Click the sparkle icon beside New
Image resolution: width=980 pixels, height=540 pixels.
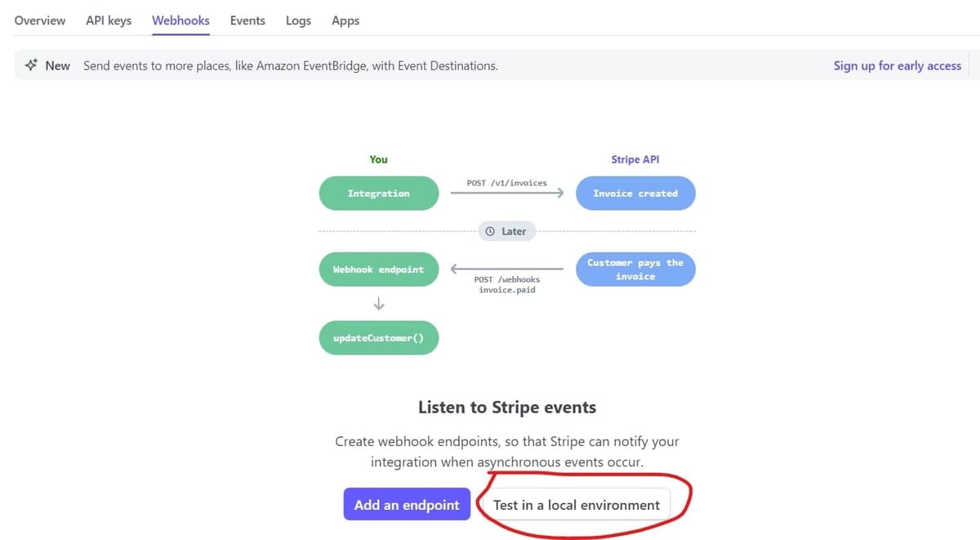31,65
